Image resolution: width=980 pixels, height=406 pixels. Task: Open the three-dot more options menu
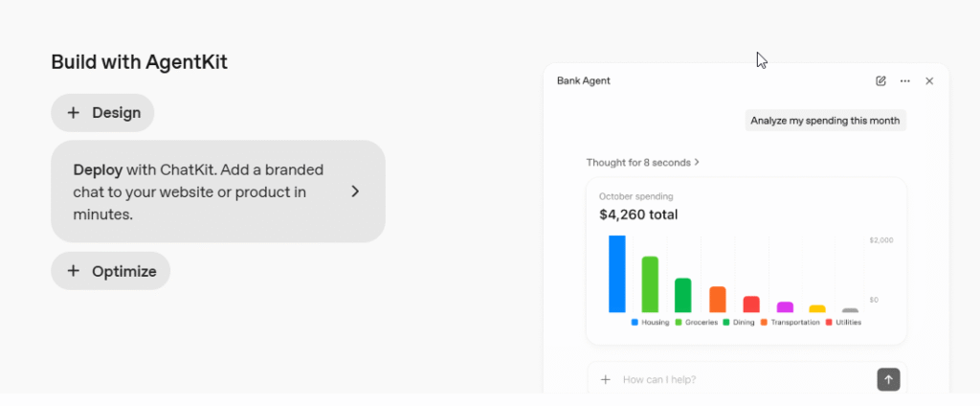click(x=904, y=81)
